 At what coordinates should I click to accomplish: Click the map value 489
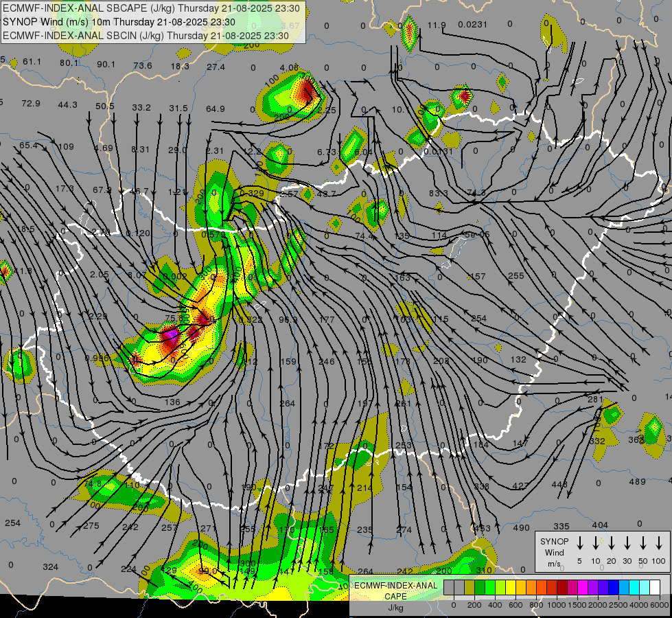point(637,481)
